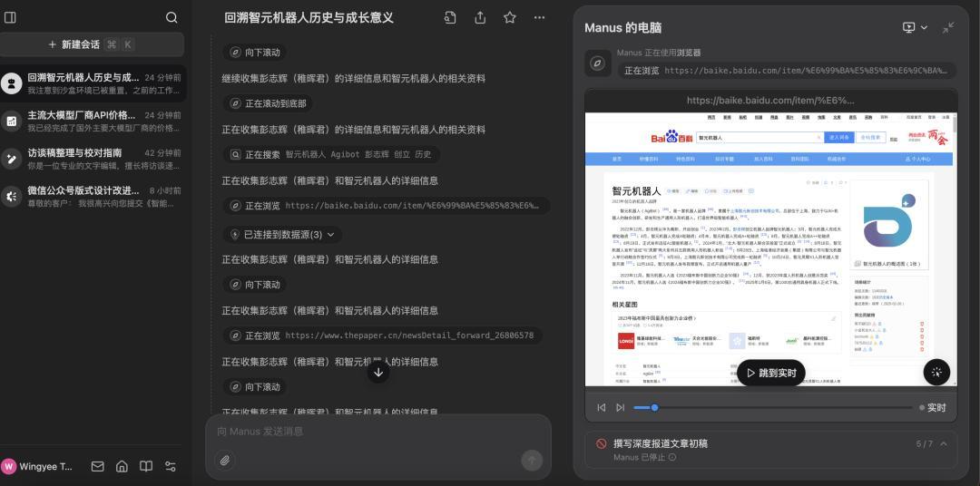980x486 pixels.
Task: Click the 跳到实时 jump-to-live button
Action: (x=770, y=373)
